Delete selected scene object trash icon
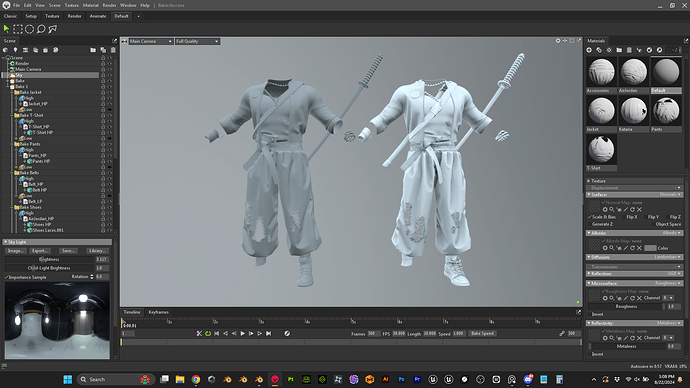Screen dimensions: 690x388 [x=113, y=50]
